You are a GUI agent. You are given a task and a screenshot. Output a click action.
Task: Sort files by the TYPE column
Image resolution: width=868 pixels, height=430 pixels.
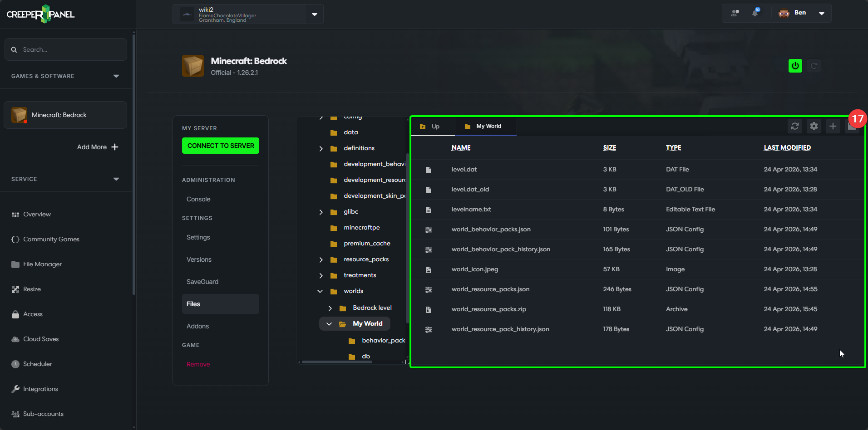point(673,147)
